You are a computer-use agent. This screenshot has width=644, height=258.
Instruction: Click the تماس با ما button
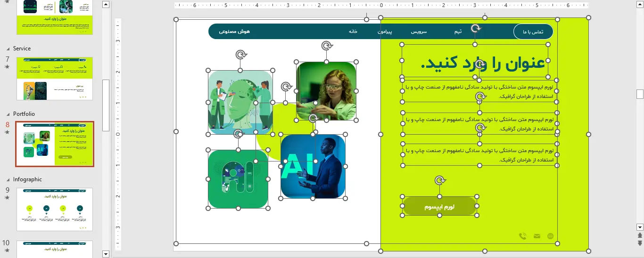point(533,32)
